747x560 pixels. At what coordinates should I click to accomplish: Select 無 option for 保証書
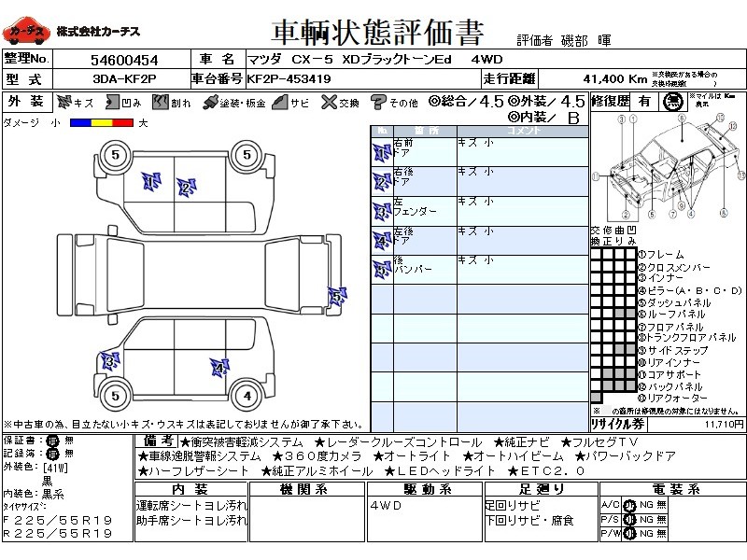(x=69, y=441)
